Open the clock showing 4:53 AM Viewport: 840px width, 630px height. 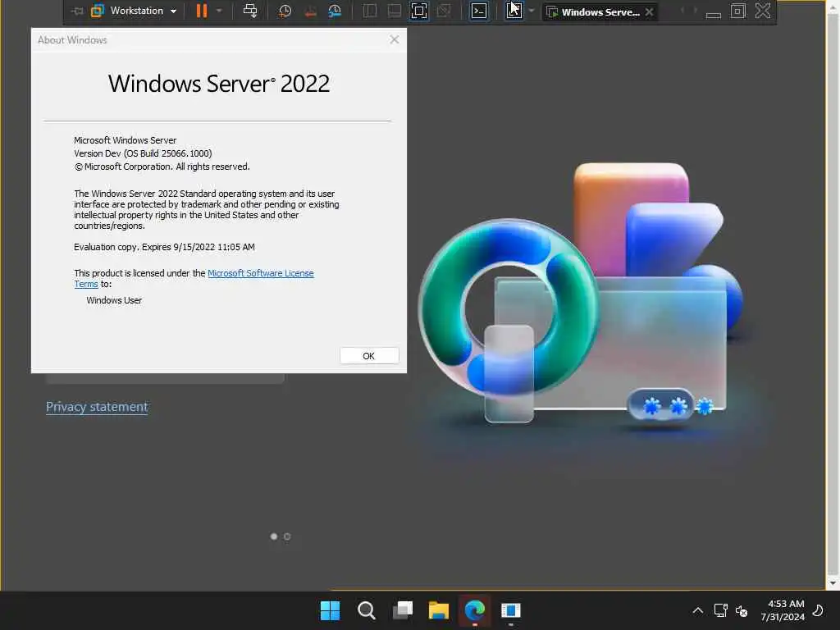(x=783, y=610)
